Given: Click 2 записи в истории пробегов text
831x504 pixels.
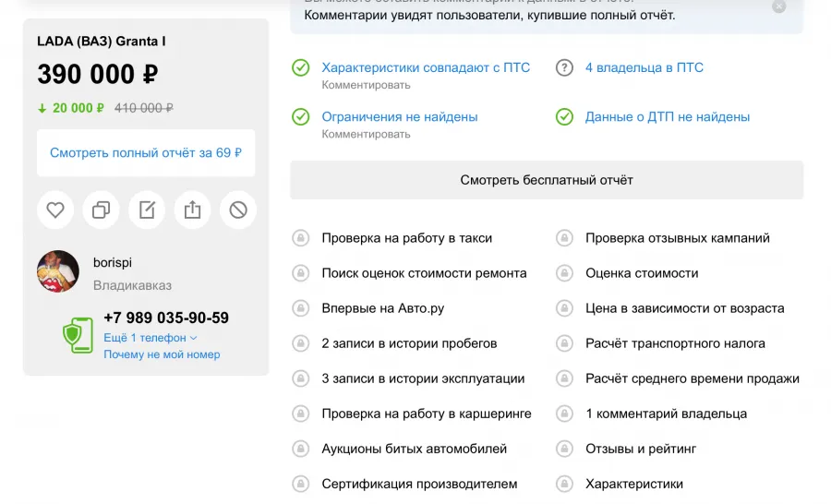Looking at the screenshot, I should pyautogui.click(x=409, y=343).
